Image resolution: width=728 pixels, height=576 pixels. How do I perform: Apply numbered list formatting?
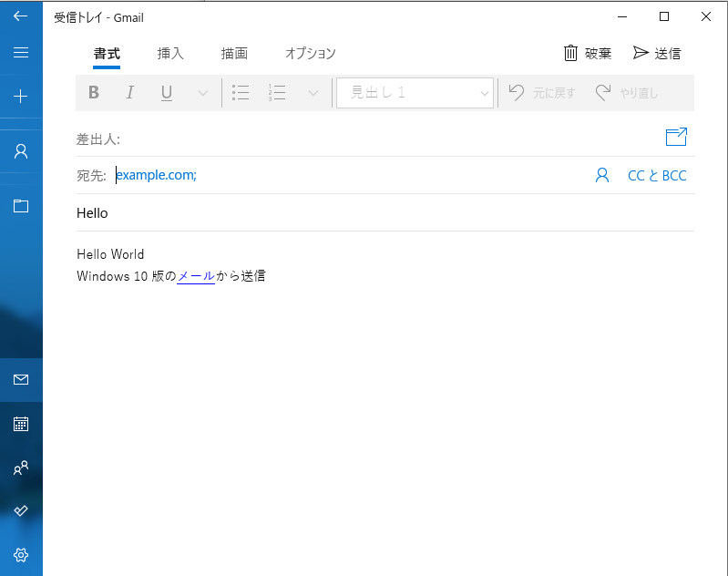coord(277,93)
